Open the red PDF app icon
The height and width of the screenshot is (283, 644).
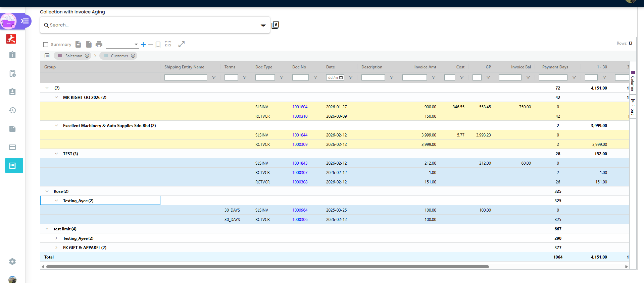pyautogui.click(x=11, y=39)
